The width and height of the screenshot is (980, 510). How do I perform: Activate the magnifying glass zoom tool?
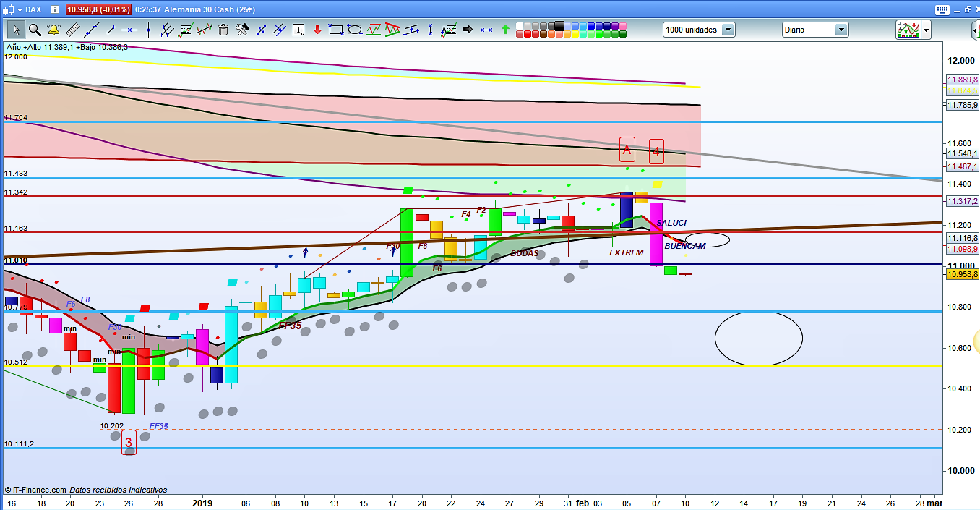[35, 30]
